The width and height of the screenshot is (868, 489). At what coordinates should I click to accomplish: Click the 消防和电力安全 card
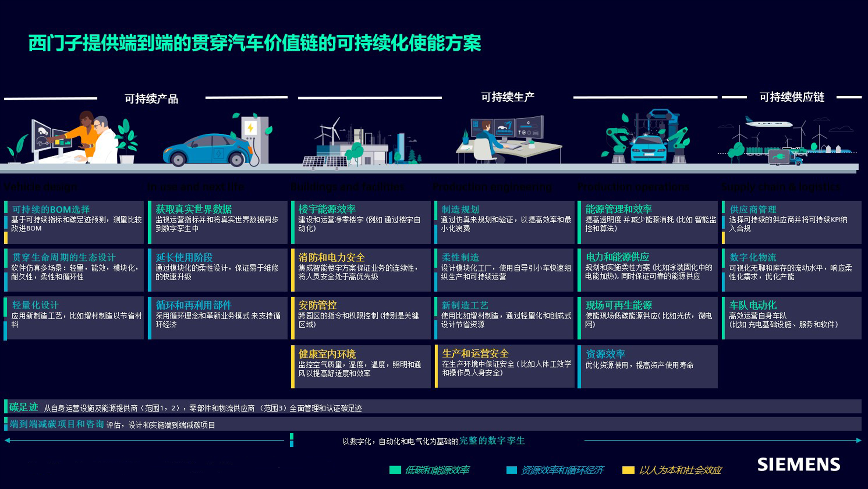pyautogui.click(x=361, y=270)
